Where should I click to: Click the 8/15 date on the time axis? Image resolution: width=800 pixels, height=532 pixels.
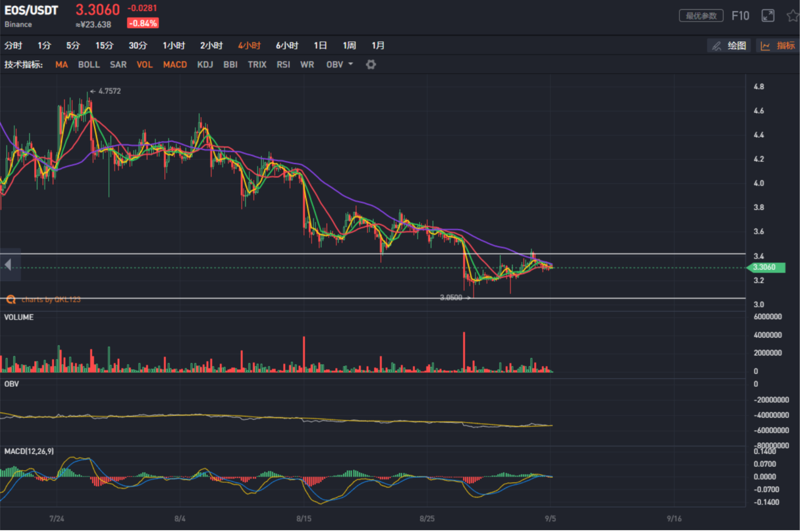(303, 519)
